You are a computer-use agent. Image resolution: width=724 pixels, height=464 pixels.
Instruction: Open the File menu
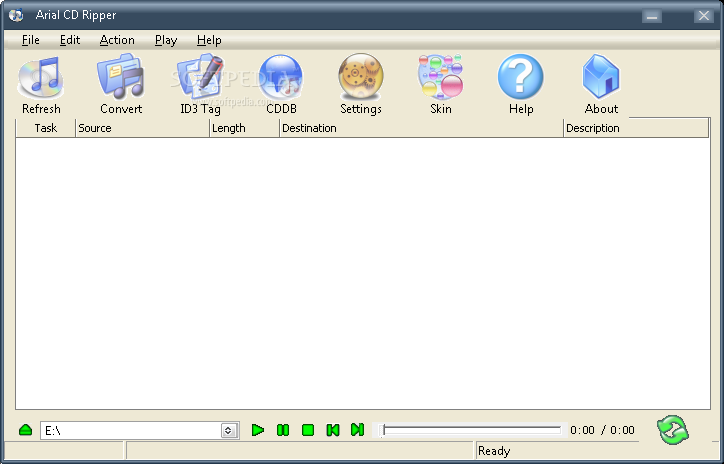coord(30,40)
